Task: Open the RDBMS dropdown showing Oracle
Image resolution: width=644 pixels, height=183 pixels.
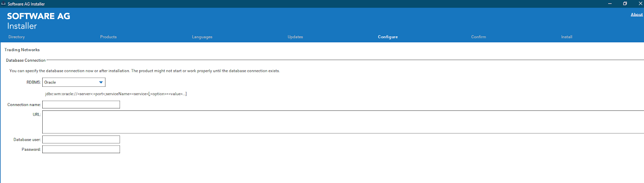Action: click(x=74, y=82)
